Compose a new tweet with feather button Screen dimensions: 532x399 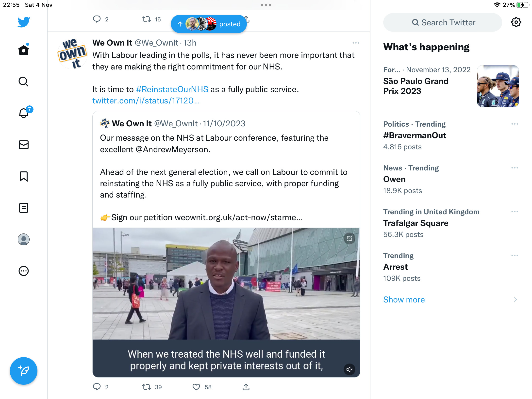[24, 371]
